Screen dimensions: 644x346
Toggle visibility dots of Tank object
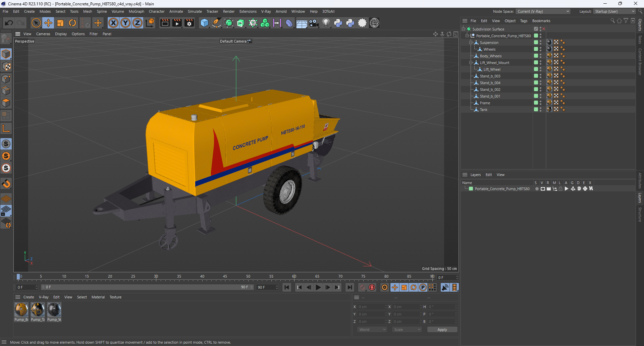(x=540, y=109)
